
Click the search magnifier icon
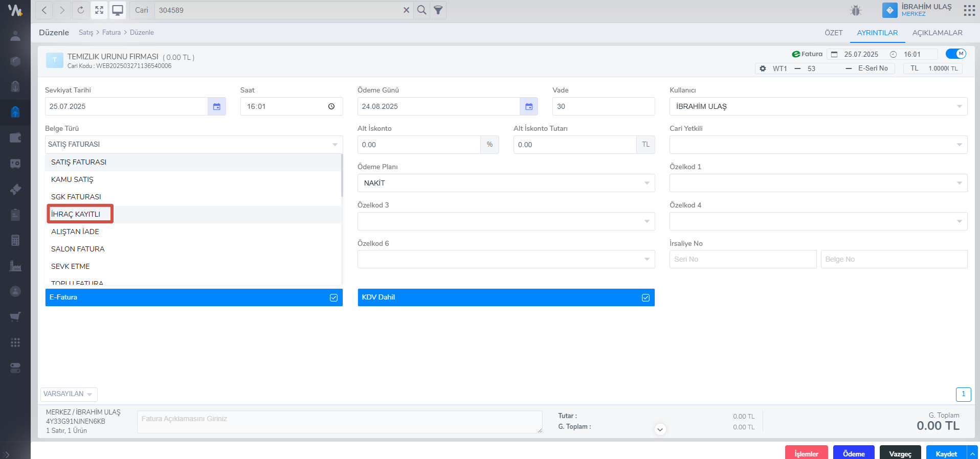tap(421, 10)
